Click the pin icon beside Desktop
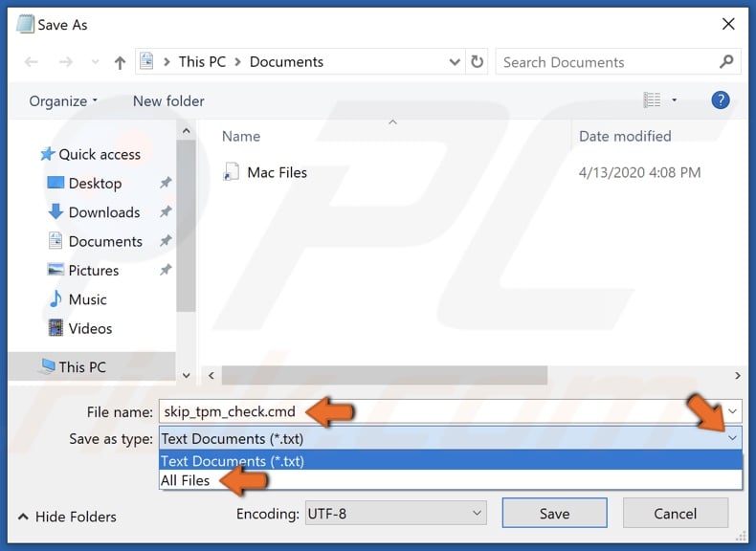The height and width of the screenshot is (551, 756). [166, 183]
